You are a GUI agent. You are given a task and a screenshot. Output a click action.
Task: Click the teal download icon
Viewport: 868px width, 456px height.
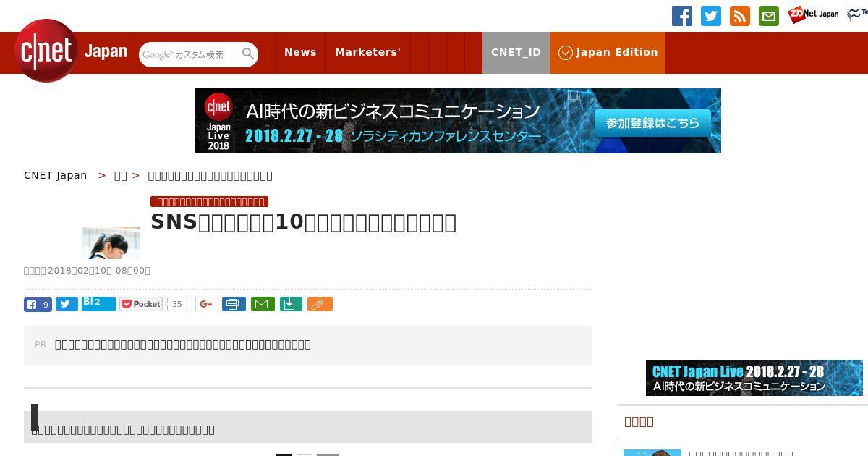click(290, 305)
